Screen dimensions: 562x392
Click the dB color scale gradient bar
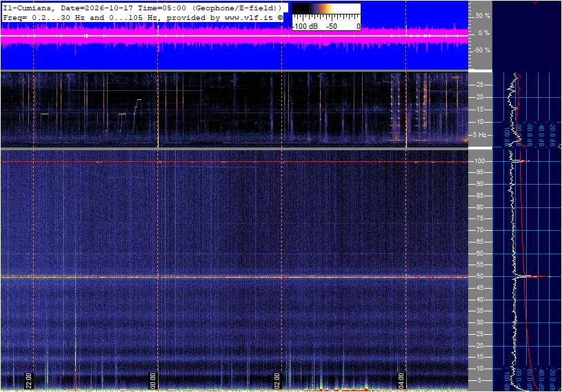click(326, 8)
